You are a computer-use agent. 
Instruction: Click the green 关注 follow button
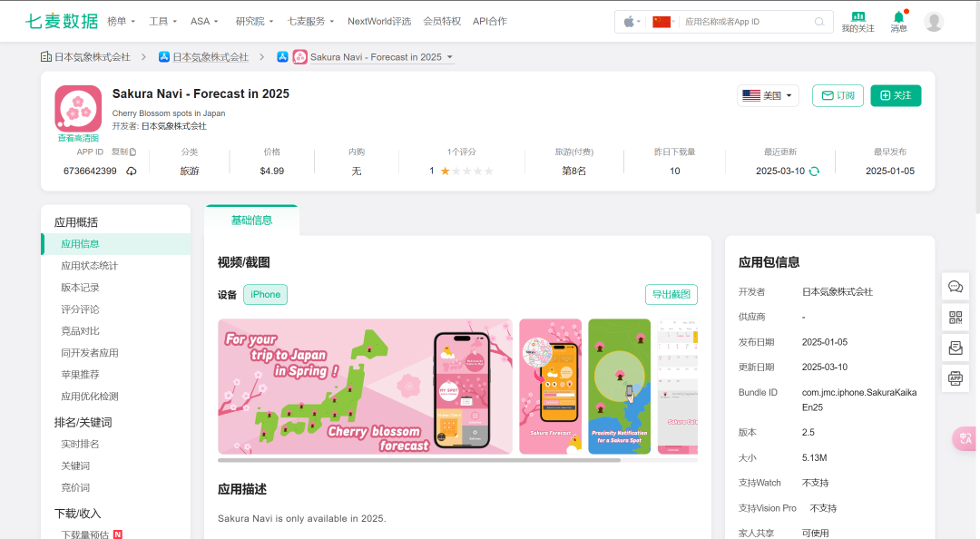[x=896, y=95]
